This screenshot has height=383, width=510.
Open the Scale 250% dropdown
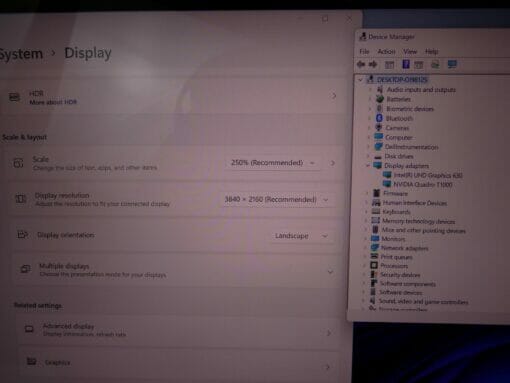(x=273, y=163)
